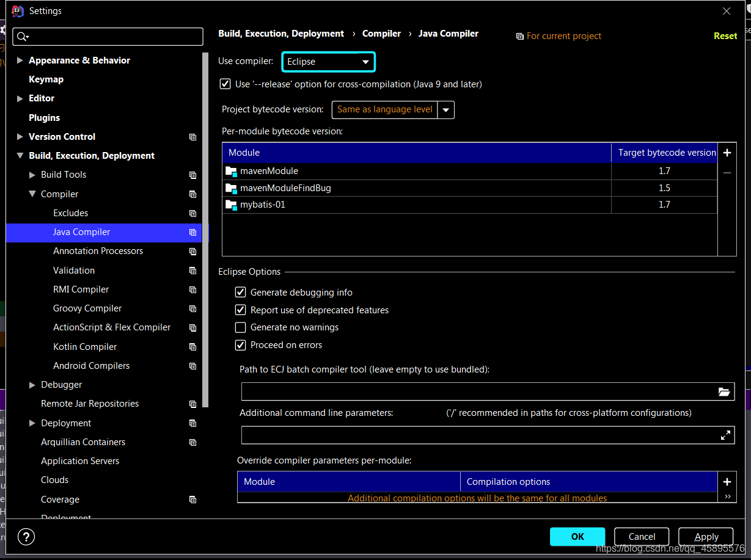Toggle Proceed on errors checkbox
The image size is (751, 560).
tap(241, 345)
